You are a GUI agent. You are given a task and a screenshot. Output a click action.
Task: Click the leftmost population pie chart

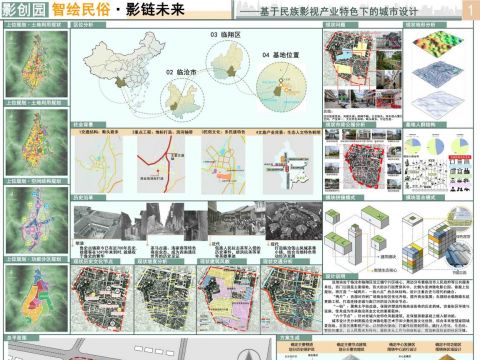[413, 146]
